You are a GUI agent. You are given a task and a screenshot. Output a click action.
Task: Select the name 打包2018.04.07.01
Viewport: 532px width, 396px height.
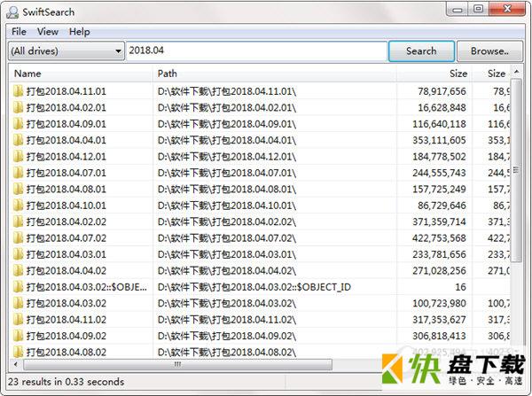point(66,173)
